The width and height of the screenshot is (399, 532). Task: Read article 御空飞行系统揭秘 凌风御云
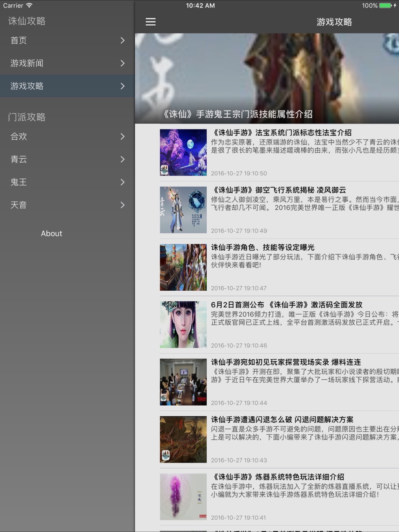[279, 190]
